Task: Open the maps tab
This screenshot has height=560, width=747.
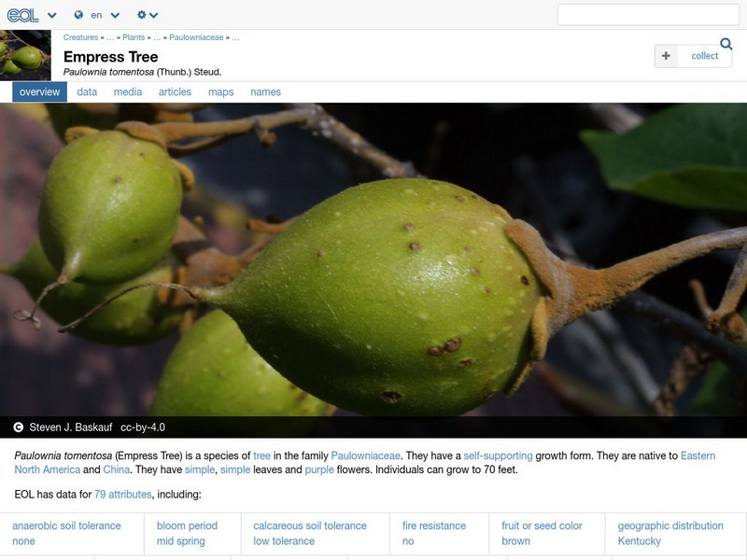Action: 220,91
